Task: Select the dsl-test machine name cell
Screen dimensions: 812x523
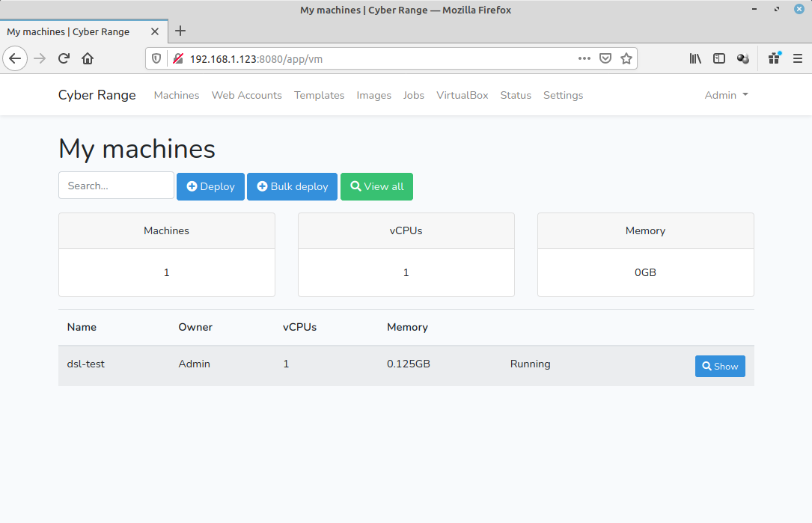Action: (85, 364)
